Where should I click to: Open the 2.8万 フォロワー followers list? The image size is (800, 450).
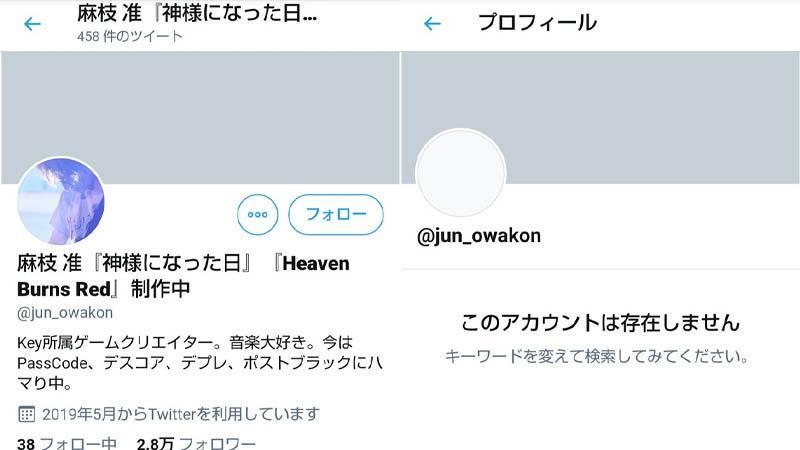click(x=196, y=443)
